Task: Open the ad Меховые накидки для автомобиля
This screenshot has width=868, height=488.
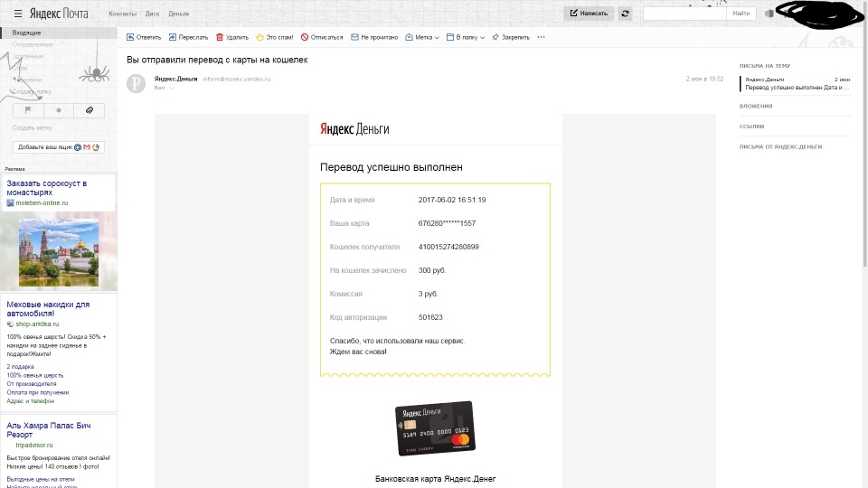Action: [48, 309]
